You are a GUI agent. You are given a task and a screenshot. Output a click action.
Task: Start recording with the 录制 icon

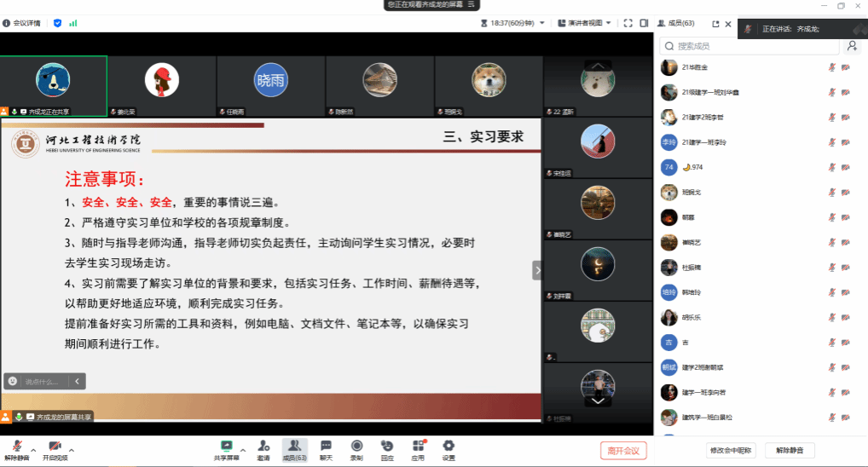pyautogui.click(x=356, y=447)
